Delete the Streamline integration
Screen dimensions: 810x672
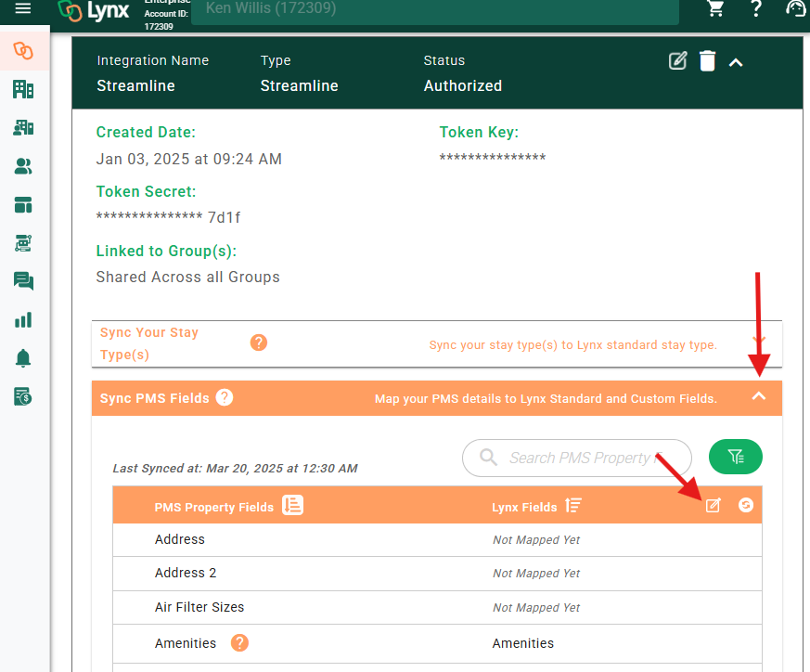[707, 61]
